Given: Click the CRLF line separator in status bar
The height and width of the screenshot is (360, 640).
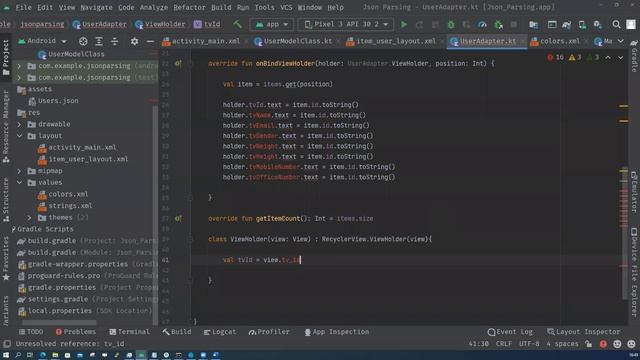Looking at the screenshot, I should point(504,344).
